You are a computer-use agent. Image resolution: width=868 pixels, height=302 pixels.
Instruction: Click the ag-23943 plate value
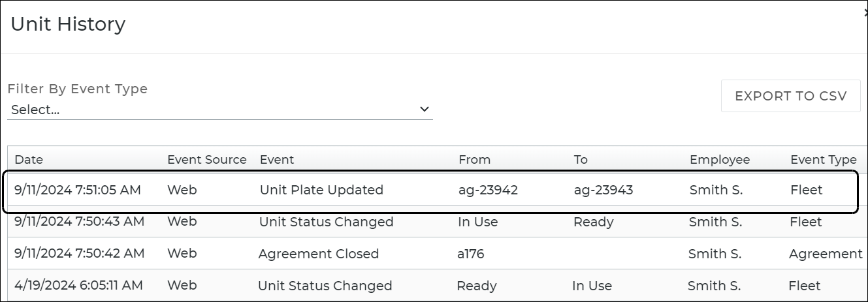click(603, 190)
